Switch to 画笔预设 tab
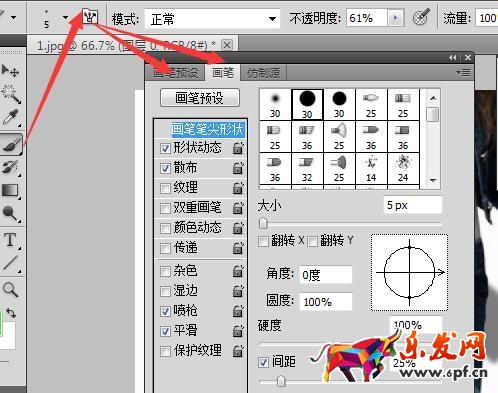The width and height of the screenshot is (498, 393). (x=175, y=72)
